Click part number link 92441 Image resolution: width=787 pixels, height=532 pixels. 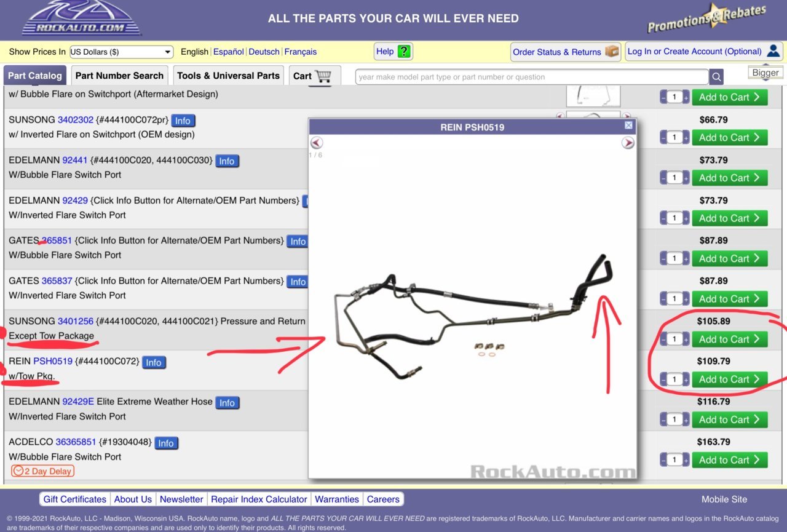[75, 160]
